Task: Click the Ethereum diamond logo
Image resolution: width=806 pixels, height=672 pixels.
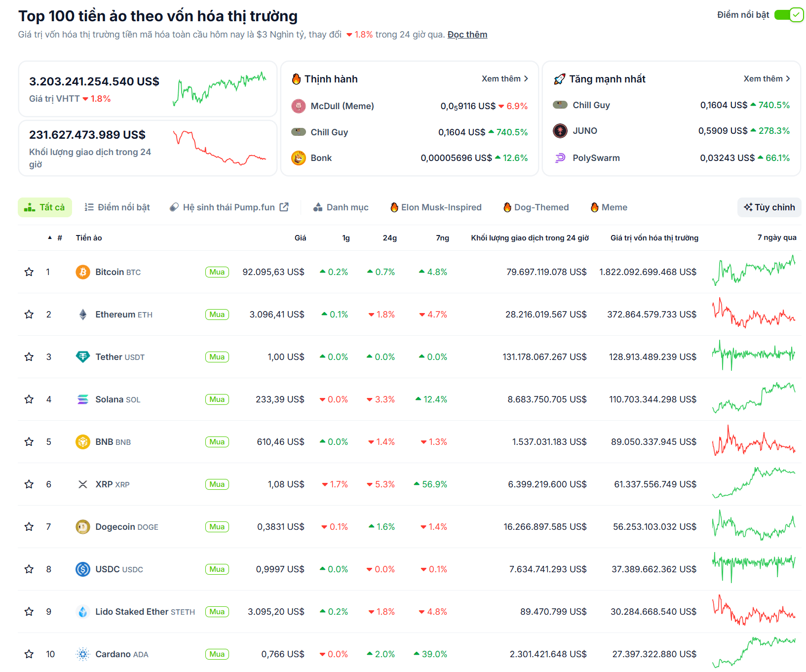Action: (83, 315)
